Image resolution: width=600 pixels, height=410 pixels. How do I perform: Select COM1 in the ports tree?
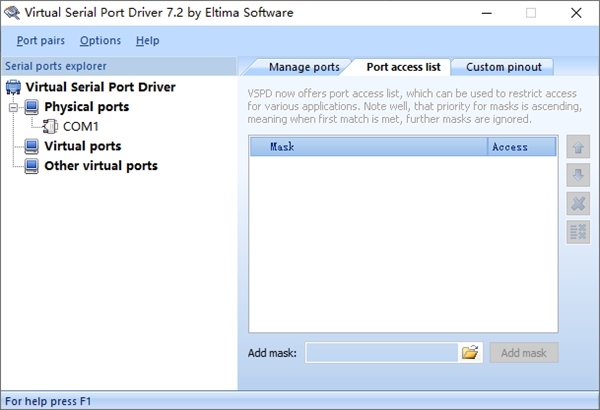tap(81, 127)
